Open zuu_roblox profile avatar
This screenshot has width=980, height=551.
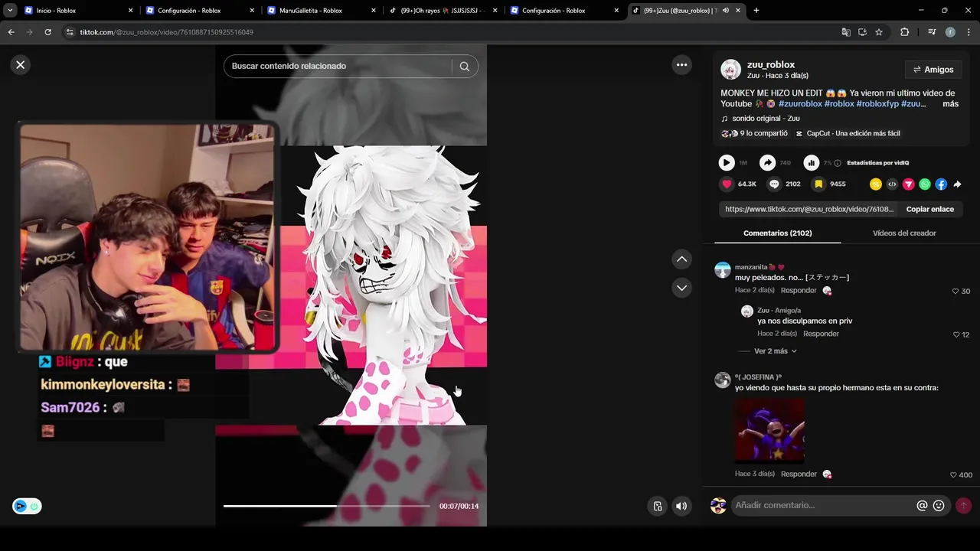[730, 70]
